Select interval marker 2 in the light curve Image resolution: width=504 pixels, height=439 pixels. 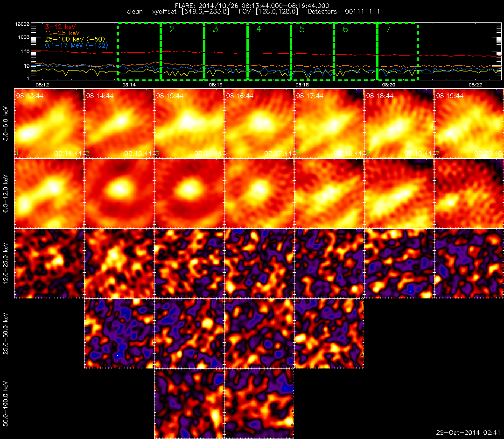(172, 29)
